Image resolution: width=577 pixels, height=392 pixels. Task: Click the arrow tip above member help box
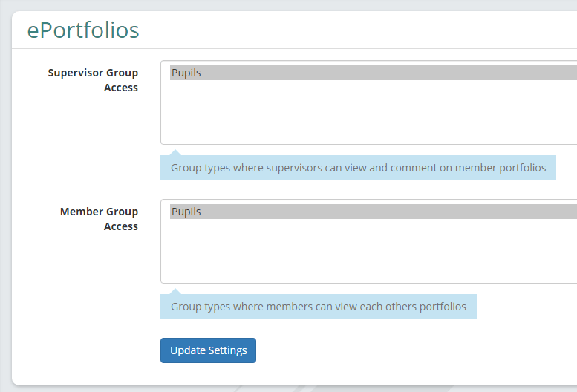point(175,291)
